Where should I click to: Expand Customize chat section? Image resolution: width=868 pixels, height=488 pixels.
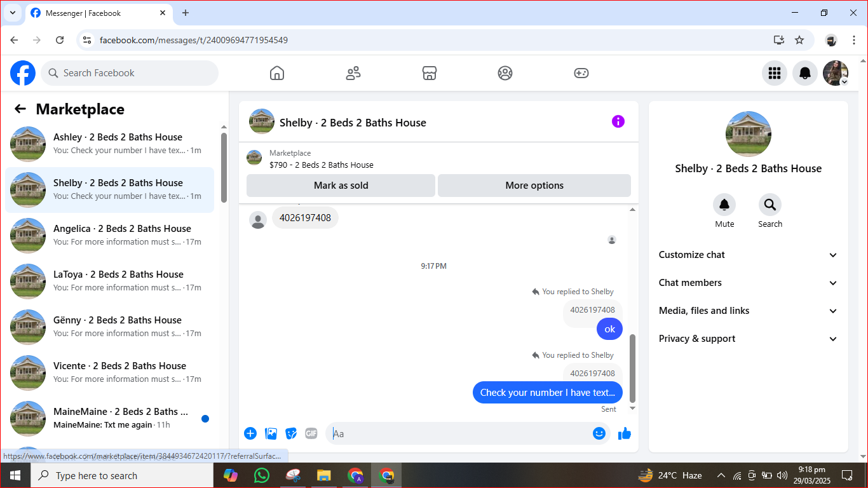(749, 255)
